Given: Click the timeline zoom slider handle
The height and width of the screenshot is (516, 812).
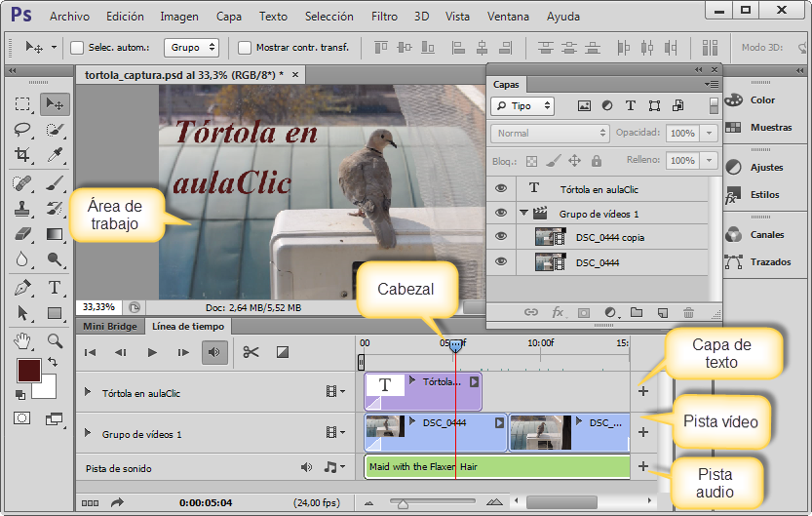Looking at the screenshot, I should [403, 503].
